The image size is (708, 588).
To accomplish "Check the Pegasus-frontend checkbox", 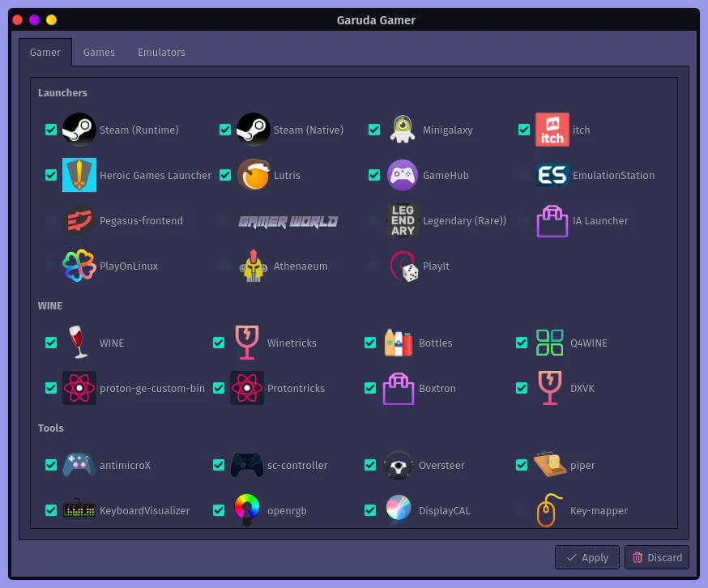I will click(x=51, y=220).
